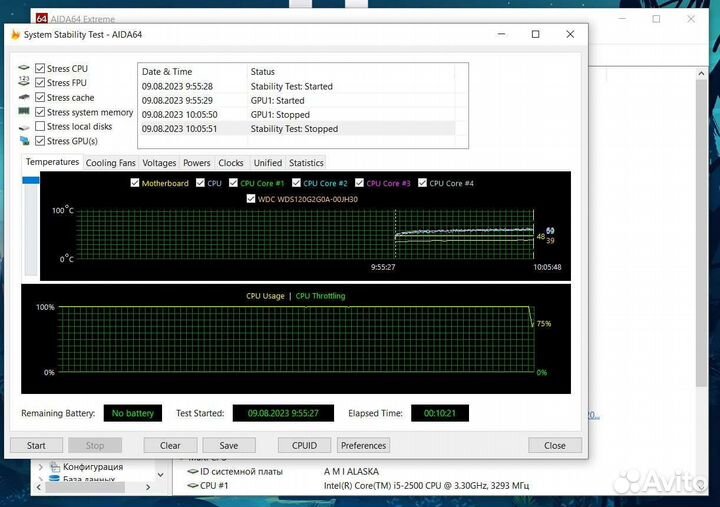Select the GPU1: Started log row
Viewport: 720px width, 507px height.
(x=297, y=100)
